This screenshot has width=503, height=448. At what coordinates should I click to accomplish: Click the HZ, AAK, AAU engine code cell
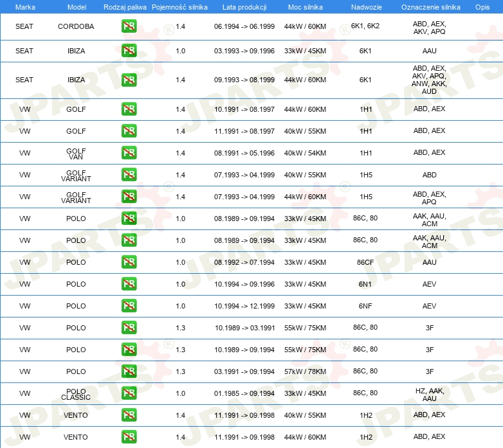(429, 395)
